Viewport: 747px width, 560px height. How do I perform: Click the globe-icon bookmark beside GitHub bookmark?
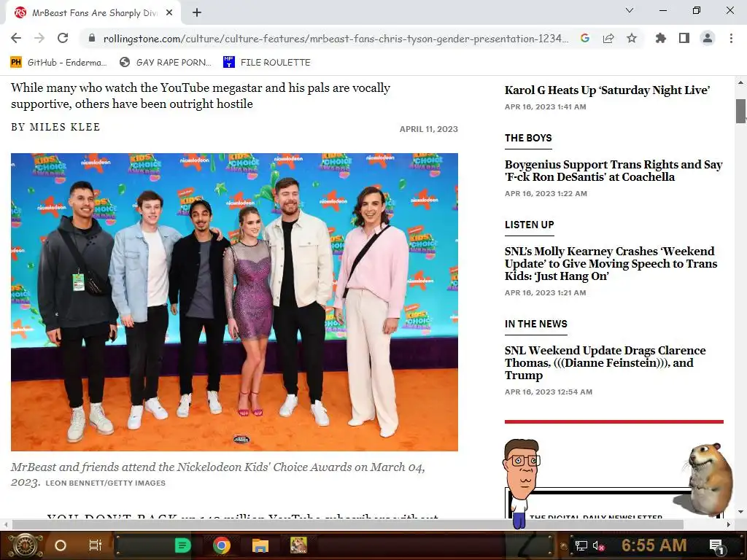click(165, 63)
